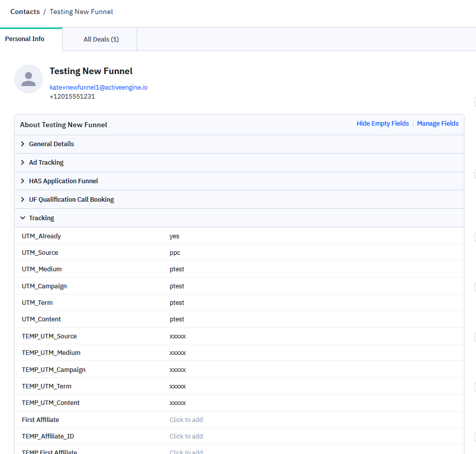Viewport: 476px width, 454px height.
Task: Expand the General Details section
Action: coord(52,144)
